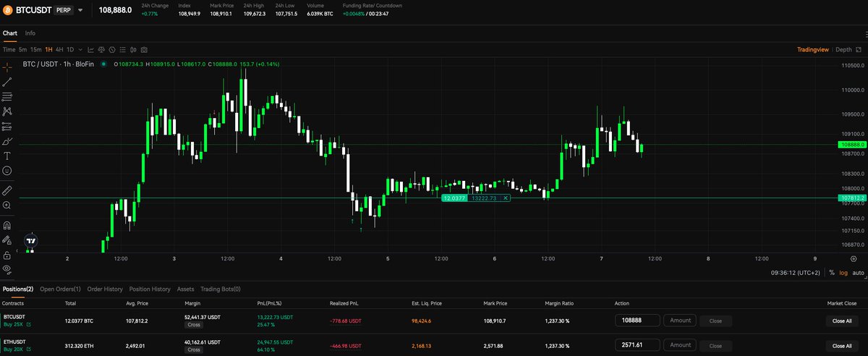Click the Cross margin badge for BTCUSDT
868x356 pixels.
pos(194,326)
